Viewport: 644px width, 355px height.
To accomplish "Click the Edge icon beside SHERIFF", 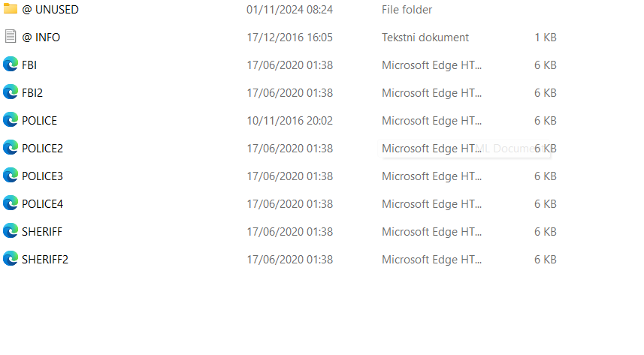I will 11,231.
